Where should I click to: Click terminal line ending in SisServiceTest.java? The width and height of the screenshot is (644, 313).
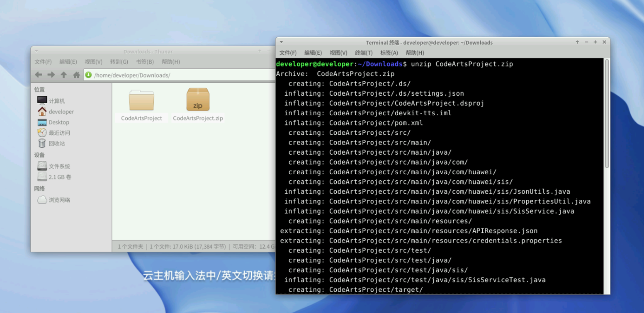[x=415, y=280]
